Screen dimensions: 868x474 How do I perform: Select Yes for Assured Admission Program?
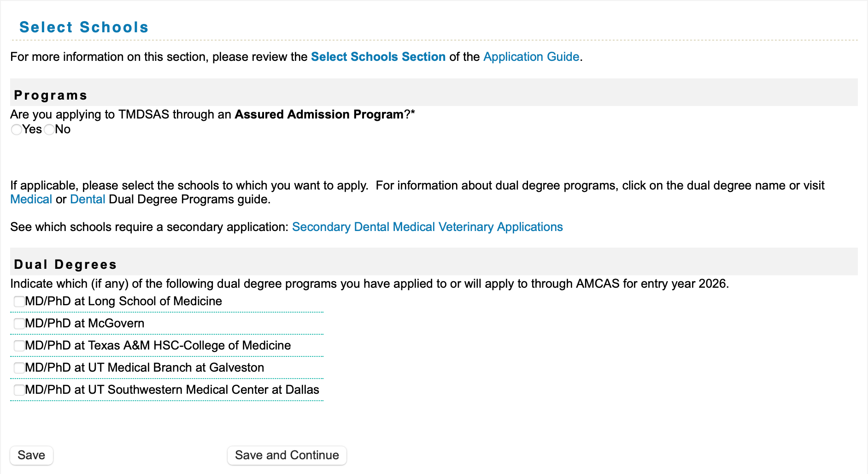point(17,130)
